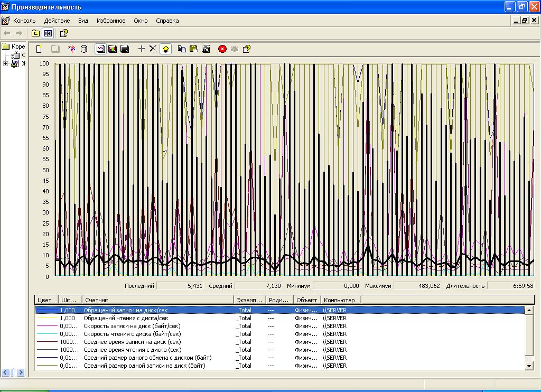541x392 pixels.
Task: Click the Счетчик column header
Action: (157, 300)
